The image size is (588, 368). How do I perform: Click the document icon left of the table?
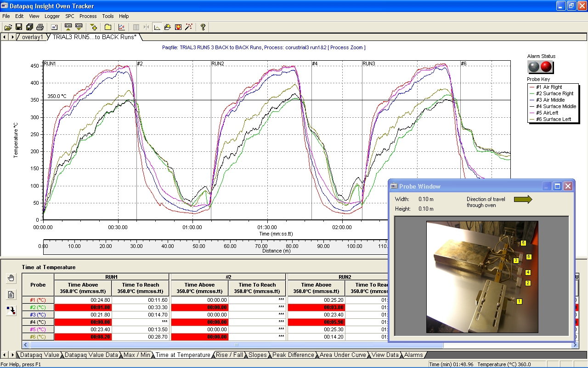click(11, 294)
